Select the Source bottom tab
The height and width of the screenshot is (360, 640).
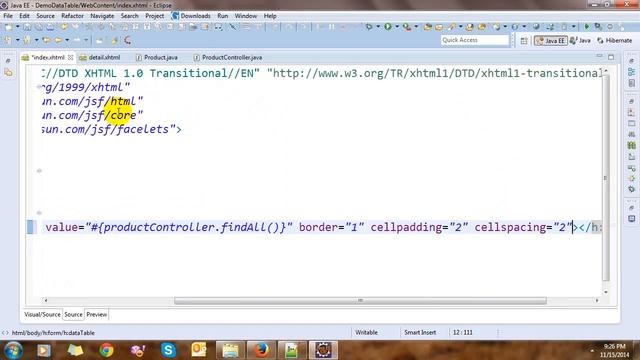tap(73, 315)
